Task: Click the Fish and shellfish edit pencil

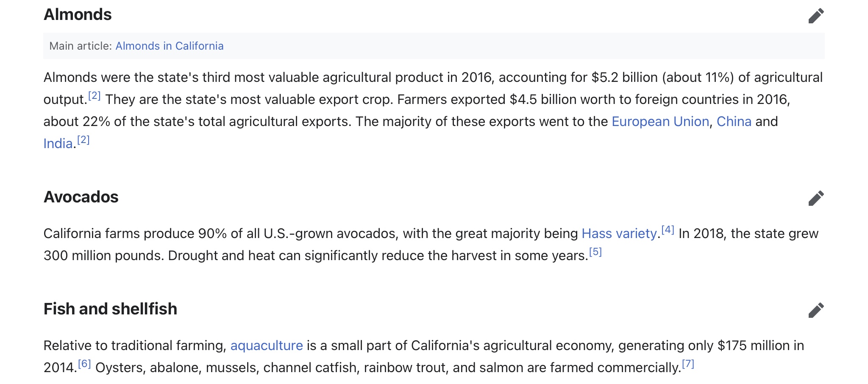Action: [x=816, y=310]
